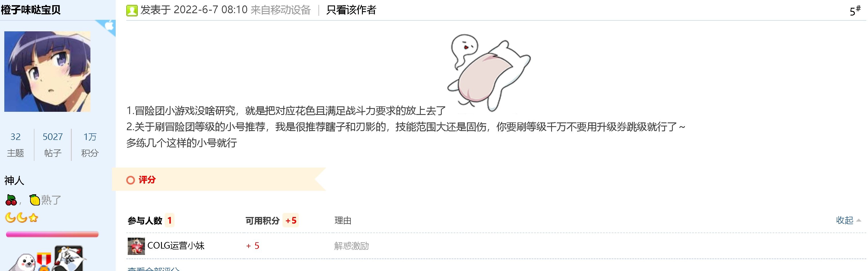
Task: Click the 神人 user group label
Action: tap(14, 180)
